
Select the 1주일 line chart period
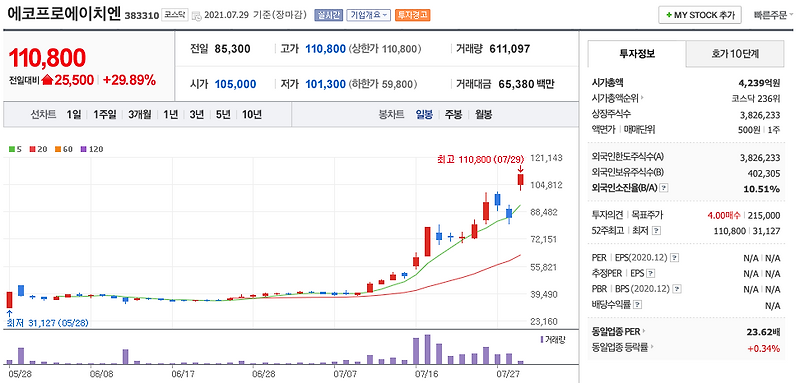[105, 115]
